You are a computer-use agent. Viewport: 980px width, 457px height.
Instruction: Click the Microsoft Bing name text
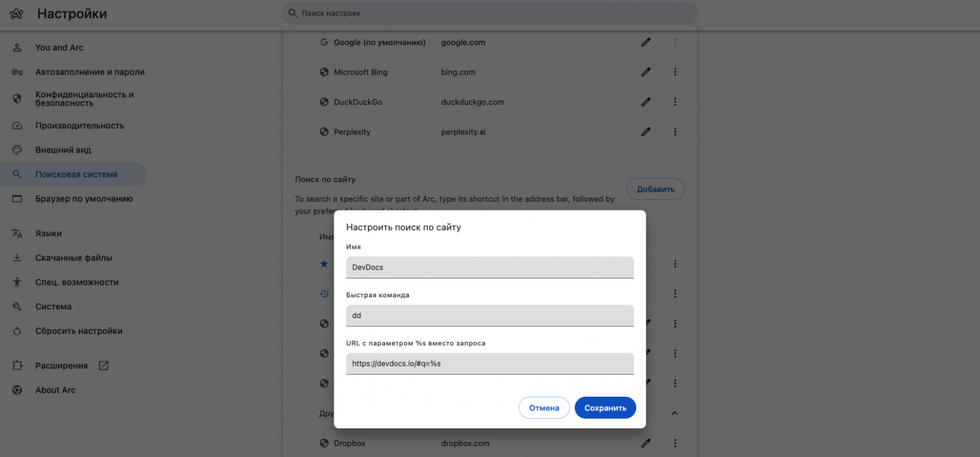tap(361, 72)
